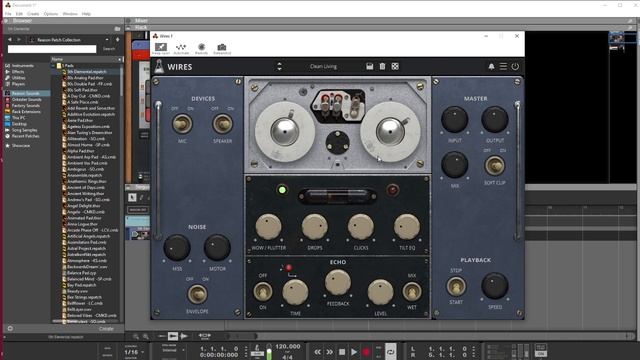Viewport: 640px width, 360px height.
Task: Click the TILT EQ knob
Action: [407, 227]
